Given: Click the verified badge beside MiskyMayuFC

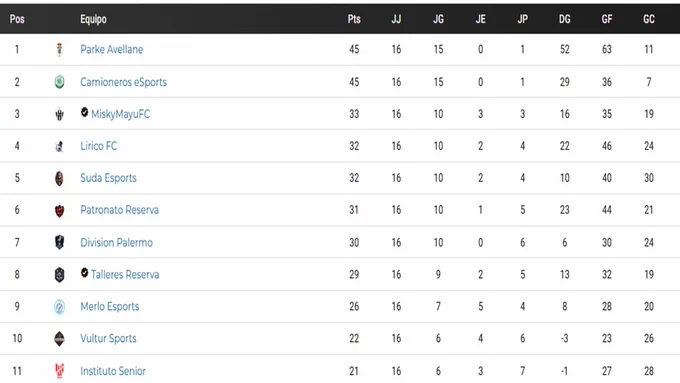Looking at the screenshot, I should pos(85,112).
